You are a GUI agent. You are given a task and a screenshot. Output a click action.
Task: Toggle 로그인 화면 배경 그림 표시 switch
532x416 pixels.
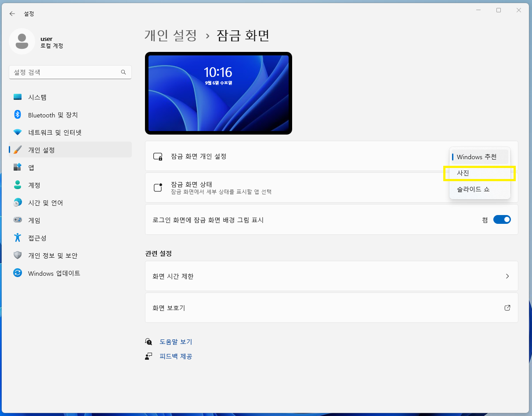point(502,219)
